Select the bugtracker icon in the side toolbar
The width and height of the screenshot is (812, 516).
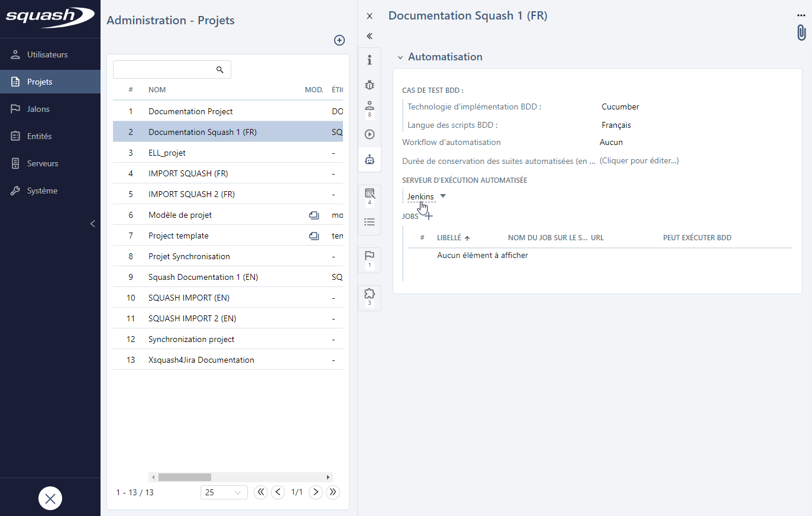pos(369,85)
